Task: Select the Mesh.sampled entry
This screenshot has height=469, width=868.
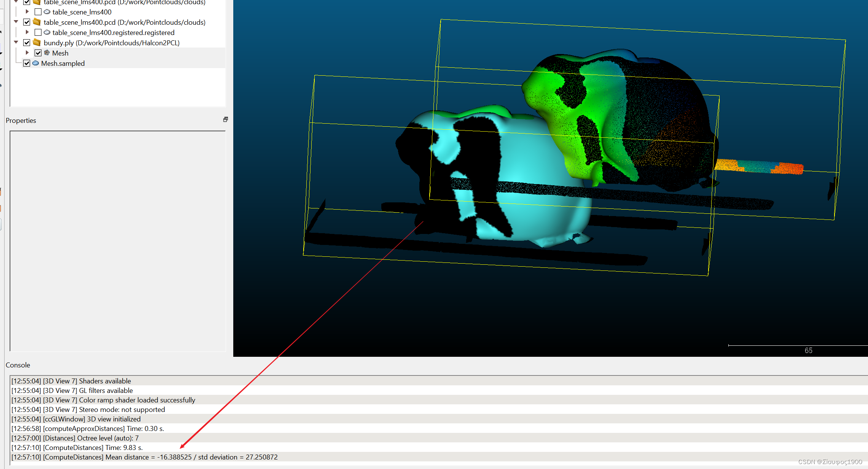Action: [63, 64]
